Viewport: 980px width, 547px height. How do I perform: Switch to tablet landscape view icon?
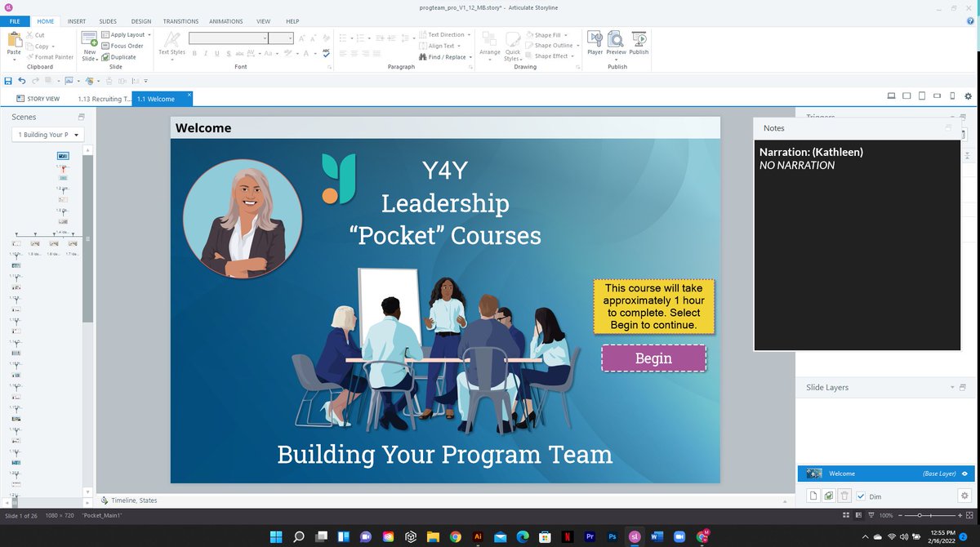coord(907,96)
